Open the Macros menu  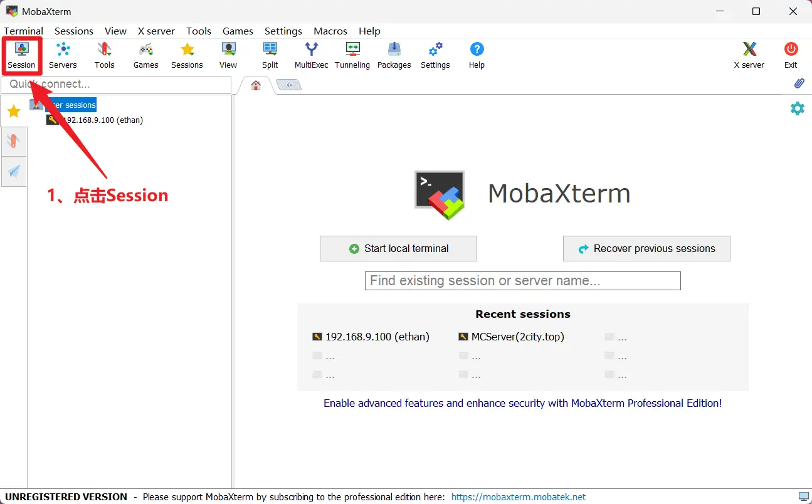click(x=330, y=31)
